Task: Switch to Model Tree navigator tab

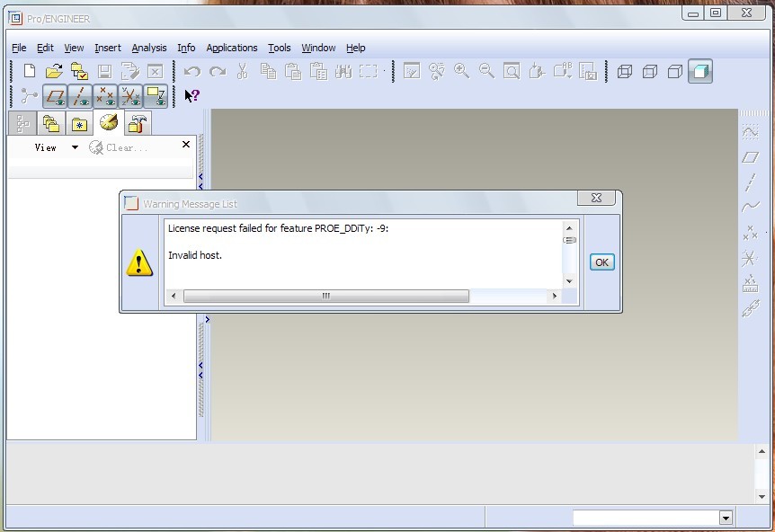Action: tap(22, 123)
